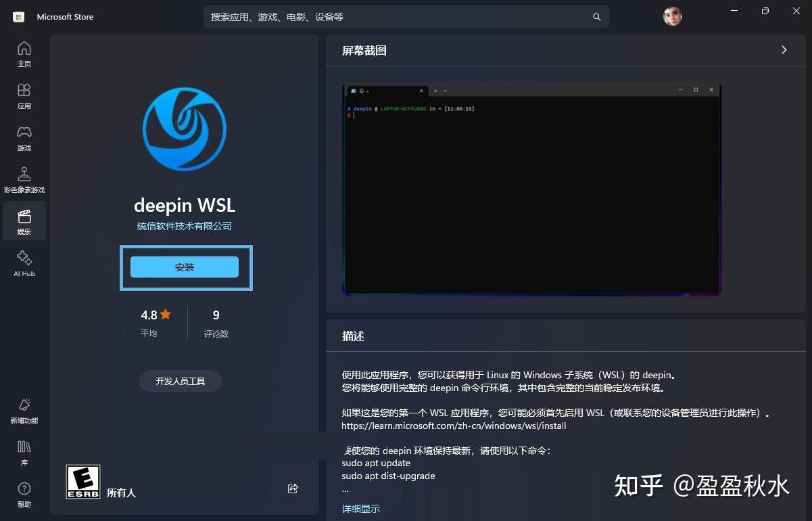Expand the 屏幕截图 screenshots section
Screen dimensions: 812x521
click(784, 49)
